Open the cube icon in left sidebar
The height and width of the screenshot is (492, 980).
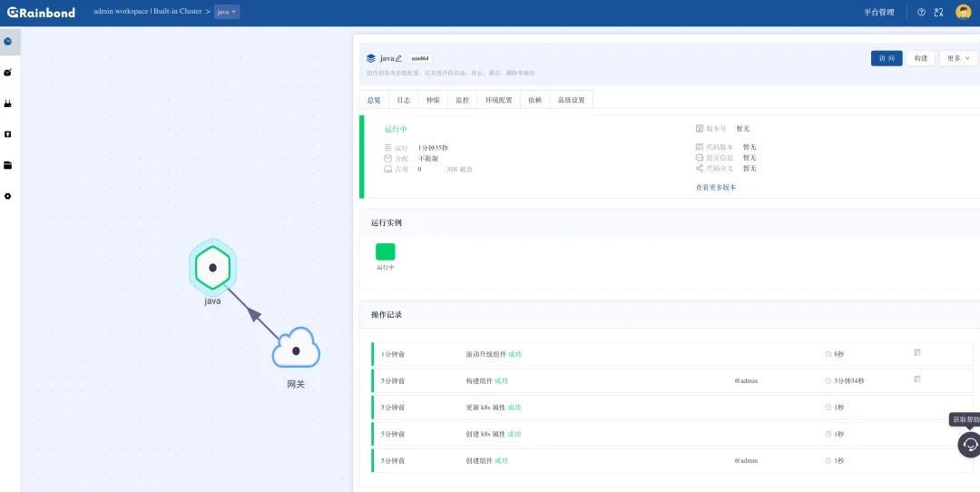coord(8,73)
